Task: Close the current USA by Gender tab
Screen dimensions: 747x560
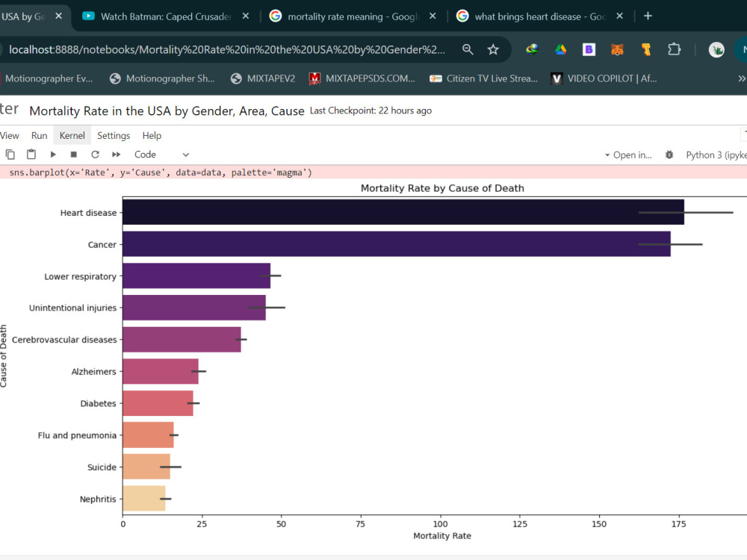Action: point(58,16)
